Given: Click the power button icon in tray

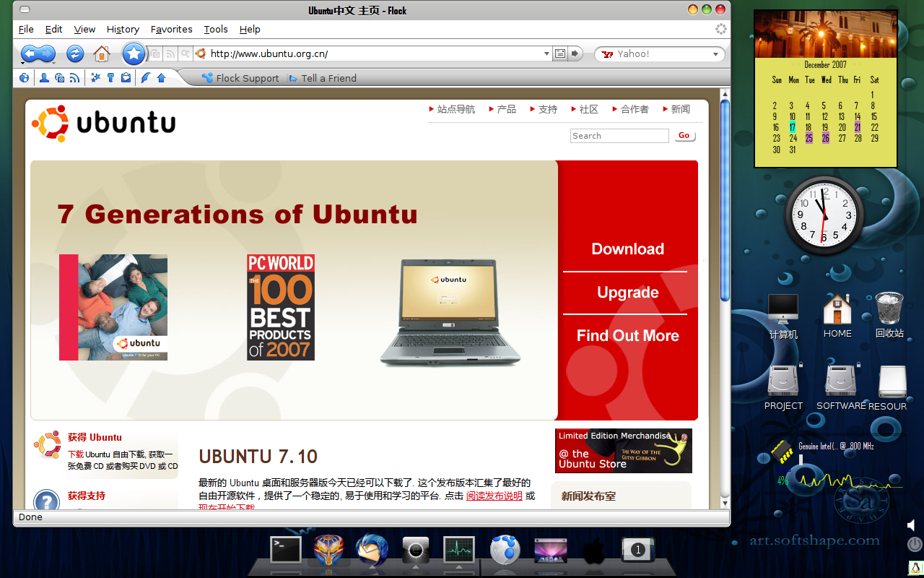Looking at the screenshot, I should [x=913, y=545].
